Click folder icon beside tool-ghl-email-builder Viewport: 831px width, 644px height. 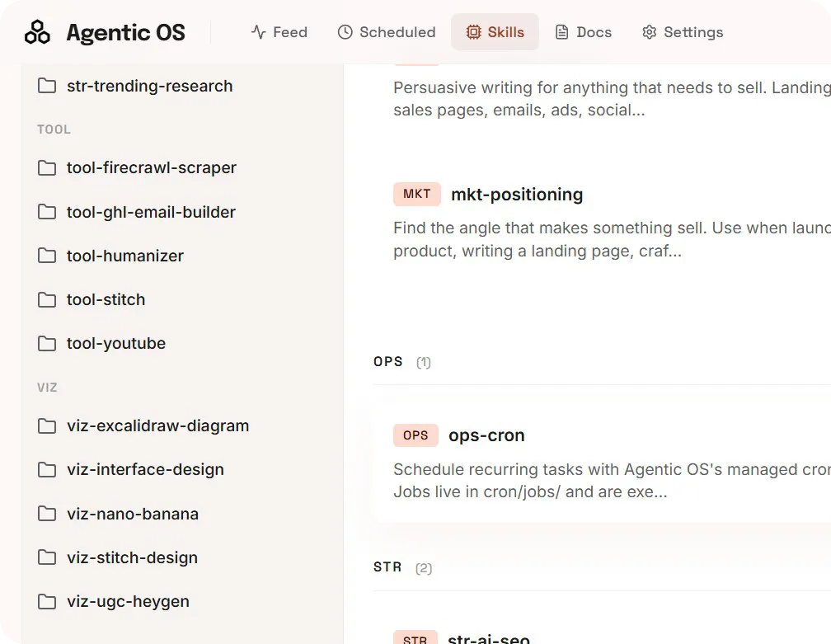click(x=47, y=212)
